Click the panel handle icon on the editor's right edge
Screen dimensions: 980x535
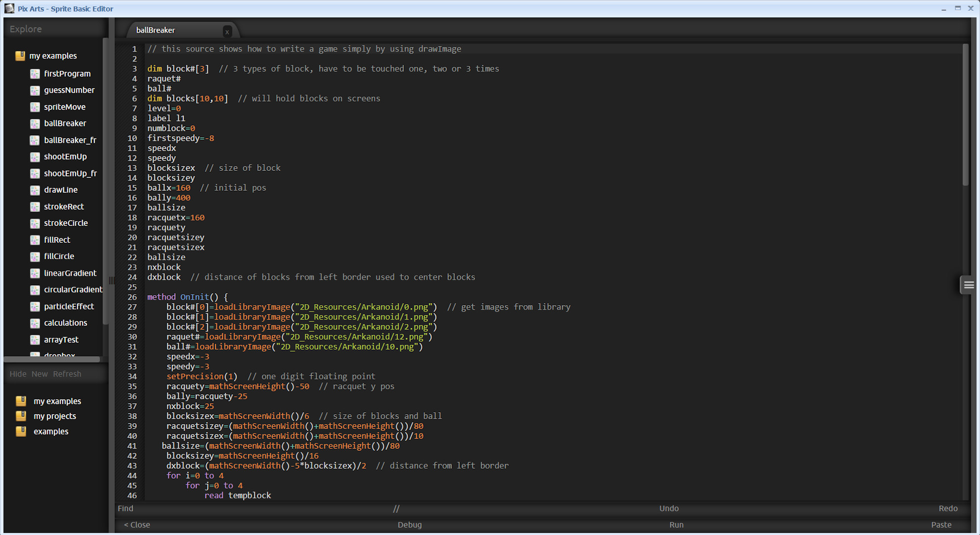[968, 285]
